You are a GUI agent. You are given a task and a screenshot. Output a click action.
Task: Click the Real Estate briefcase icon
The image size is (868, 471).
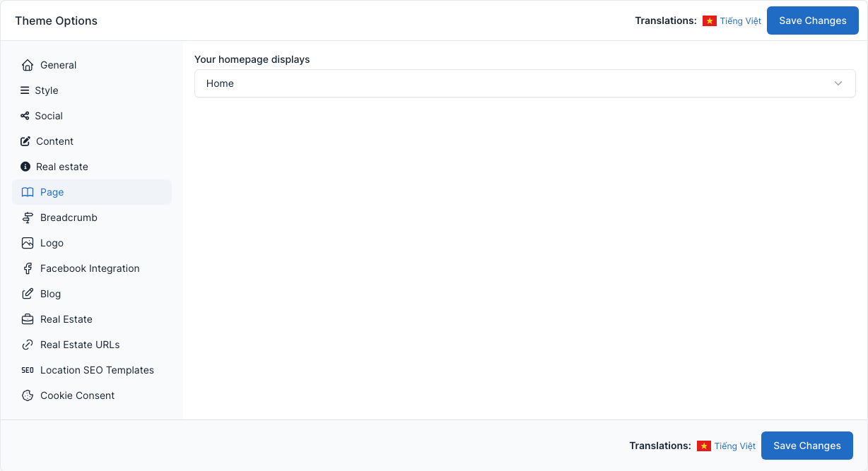(28, 319)
